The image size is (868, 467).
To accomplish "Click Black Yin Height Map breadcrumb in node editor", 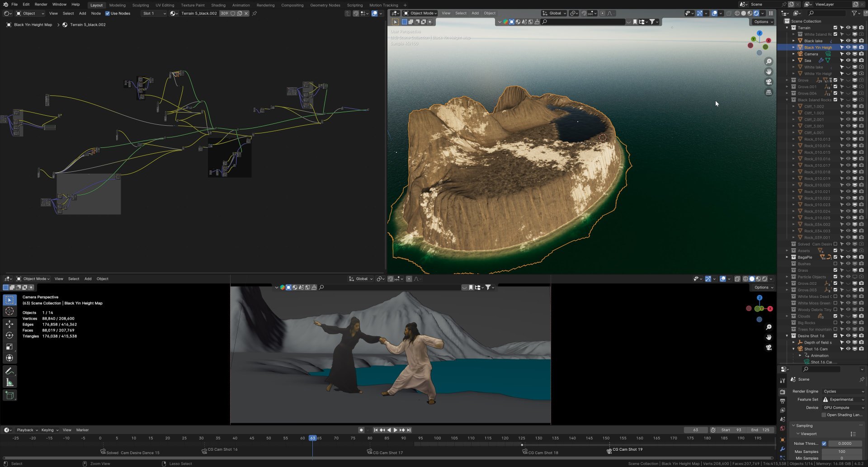I will click(x=33, y=25).
